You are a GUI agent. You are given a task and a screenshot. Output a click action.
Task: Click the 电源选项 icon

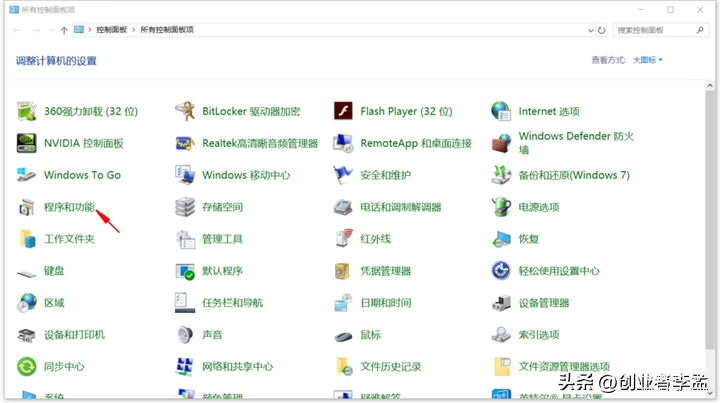tap(501, 207)
